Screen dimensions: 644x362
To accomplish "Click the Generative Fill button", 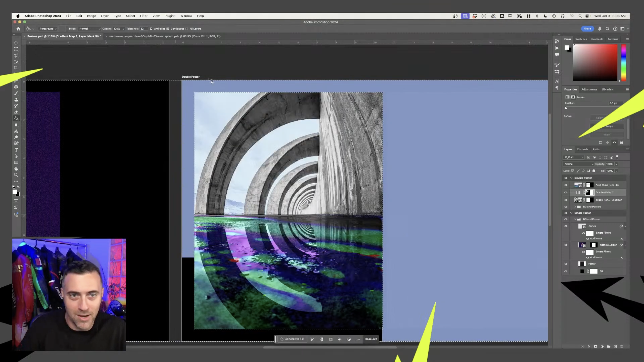I will (x=292, y=339).
